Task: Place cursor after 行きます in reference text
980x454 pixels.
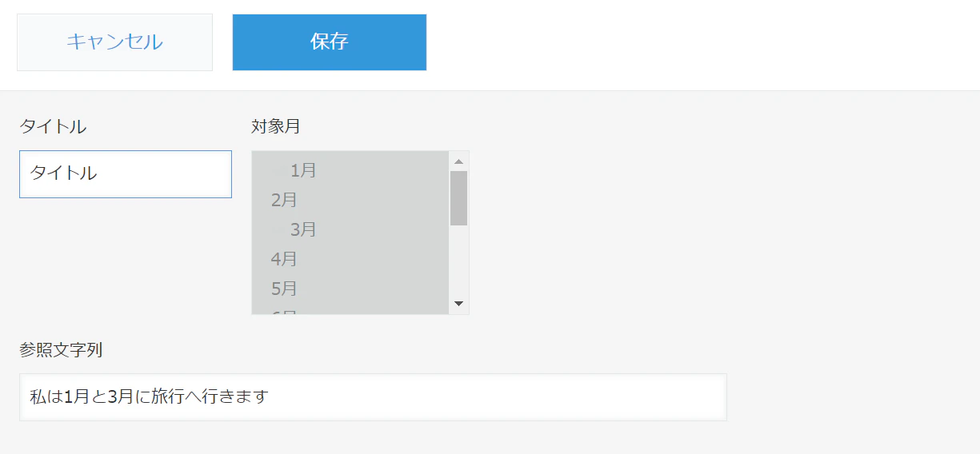Action: (270, 397)
